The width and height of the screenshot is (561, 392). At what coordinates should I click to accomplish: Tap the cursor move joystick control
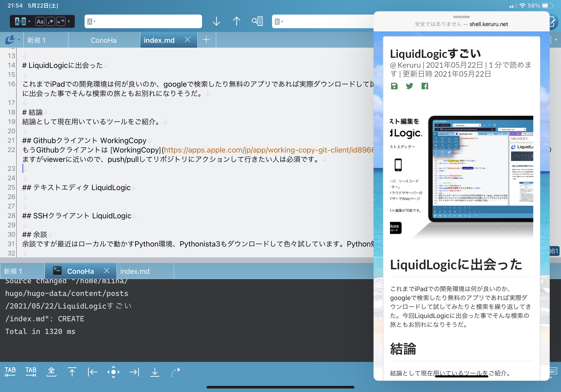[113, 372]
